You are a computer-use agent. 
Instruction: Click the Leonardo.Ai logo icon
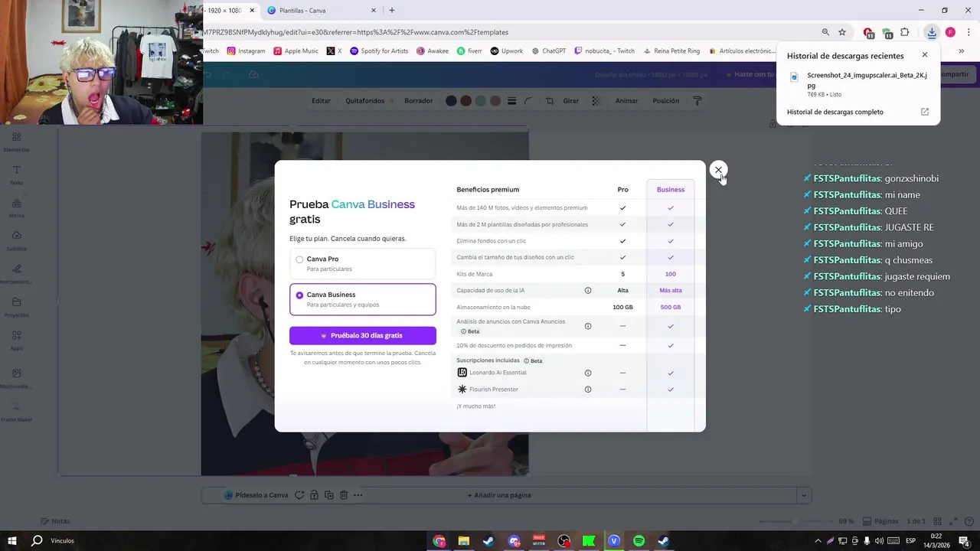pos(462,373)
